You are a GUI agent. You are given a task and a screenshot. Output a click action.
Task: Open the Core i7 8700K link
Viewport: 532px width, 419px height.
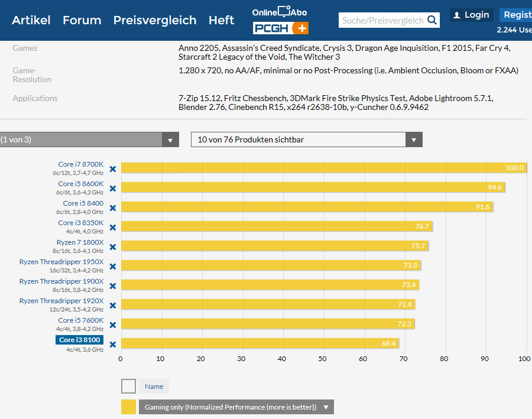click(x=81, y=164)
